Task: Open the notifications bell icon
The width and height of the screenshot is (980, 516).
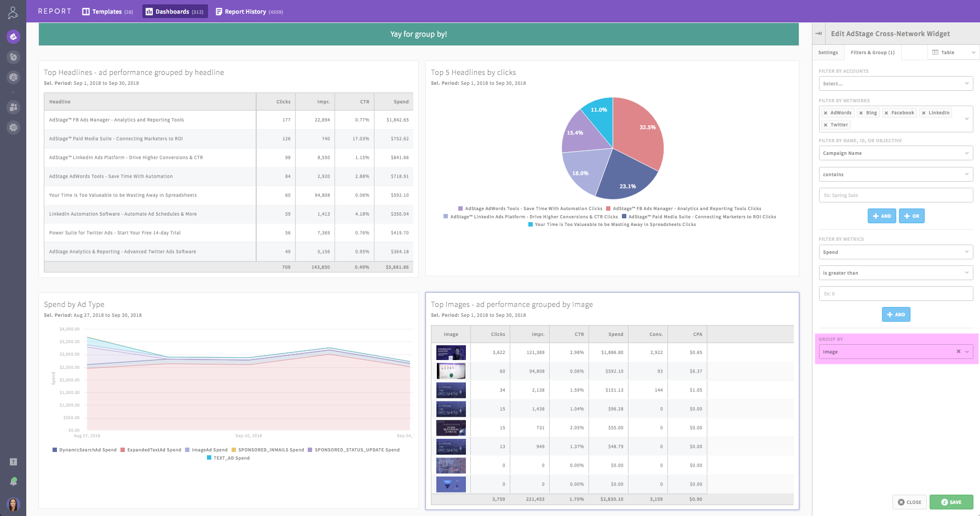Action: tap(13, 482)
